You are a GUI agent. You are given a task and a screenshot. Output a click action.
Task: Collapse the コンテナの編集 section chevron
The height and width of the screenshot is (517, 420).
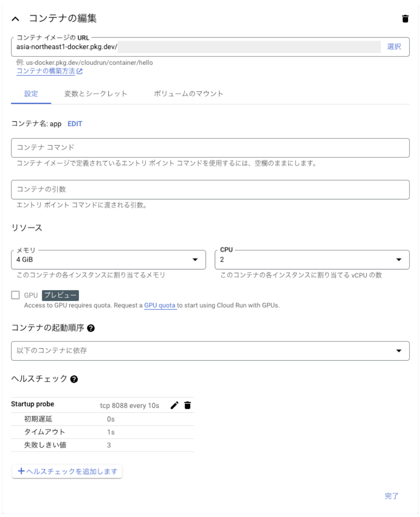15,19
